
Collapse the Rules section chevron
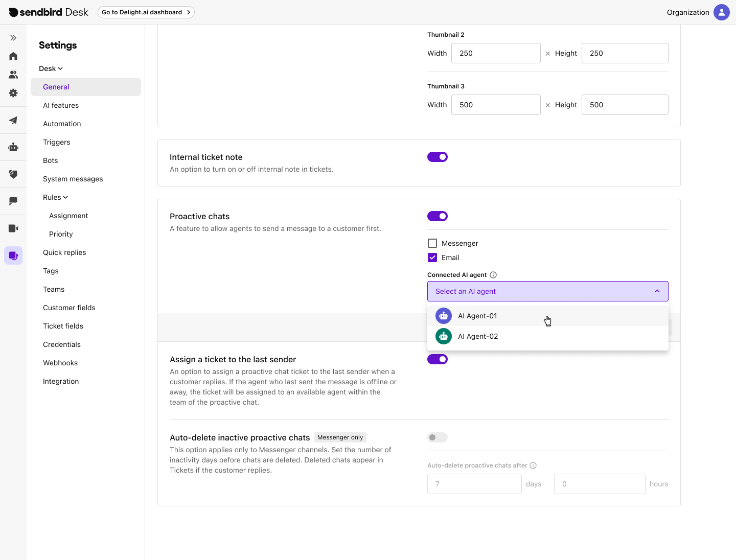65,197
